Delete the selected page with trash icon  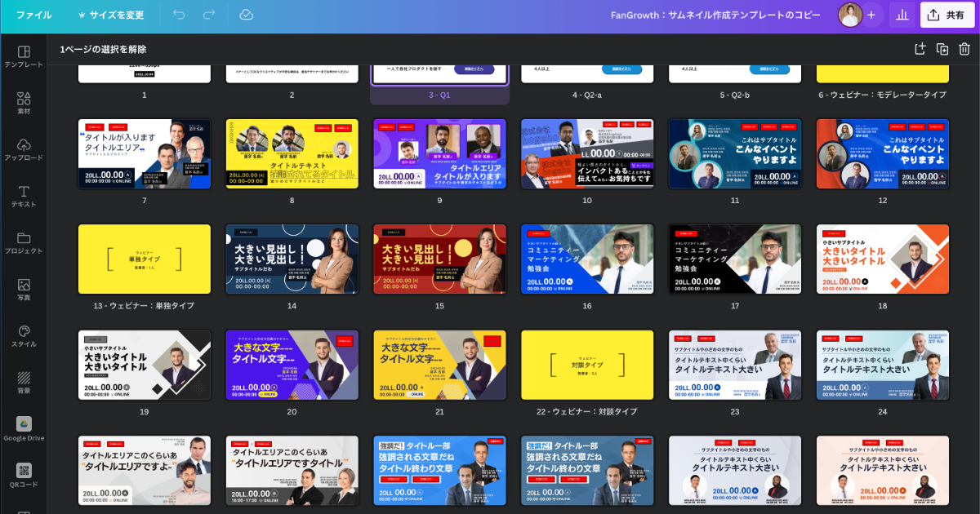click(964, 49)
